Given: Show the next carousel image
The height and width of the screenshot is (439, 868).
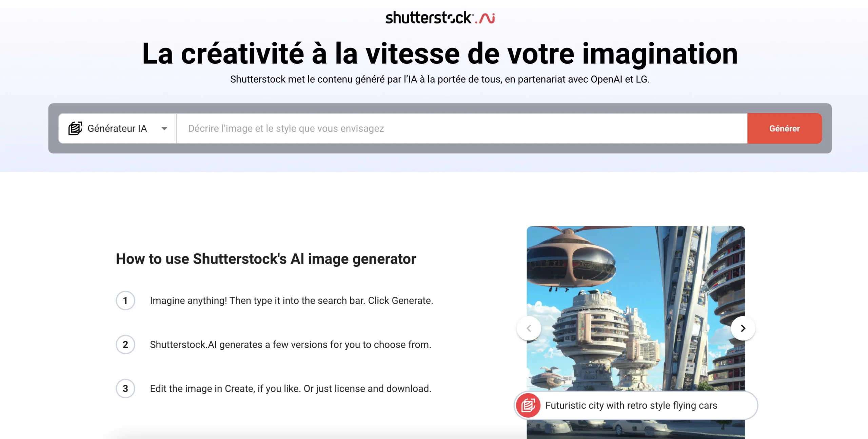Looking at the screenshot, I should click(743, 328).
